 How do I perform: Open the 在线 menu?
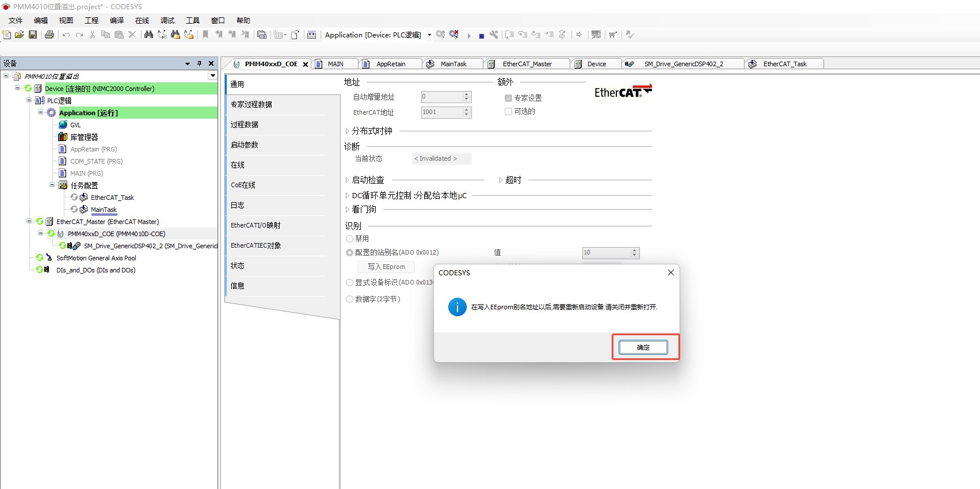(x=142, y=20)
